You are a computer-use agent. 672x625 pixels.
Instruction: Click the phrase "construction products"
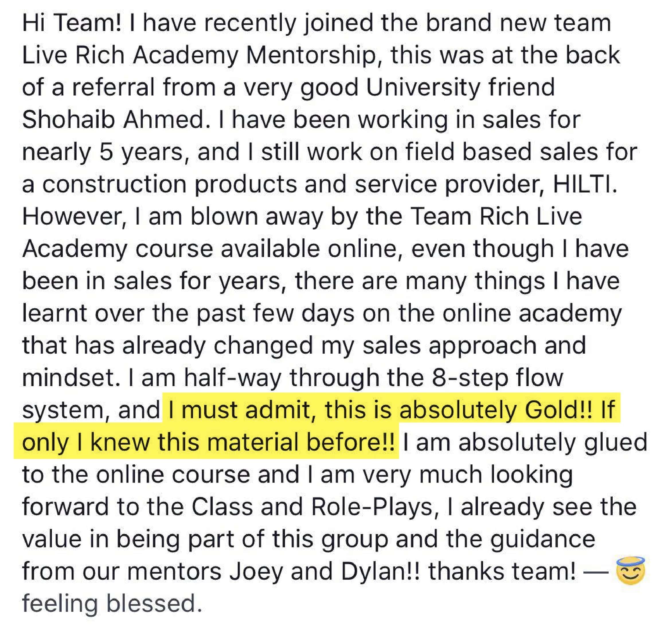[x=170, y=185]
